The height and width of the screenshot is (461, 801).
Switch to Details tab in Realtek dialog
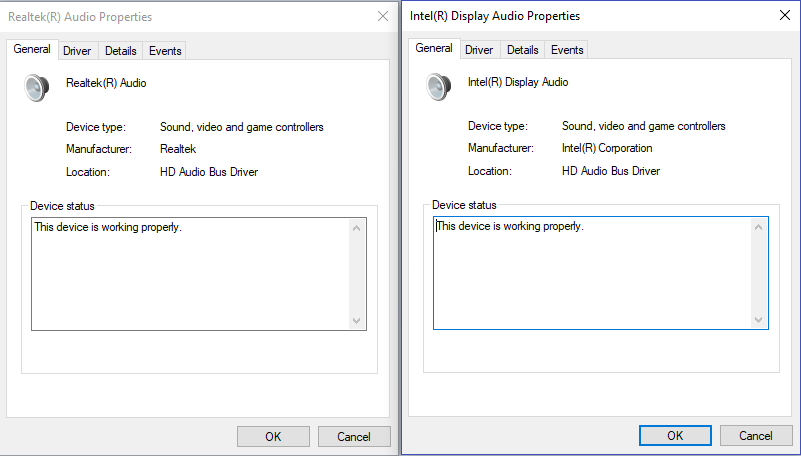pos(120,51)
